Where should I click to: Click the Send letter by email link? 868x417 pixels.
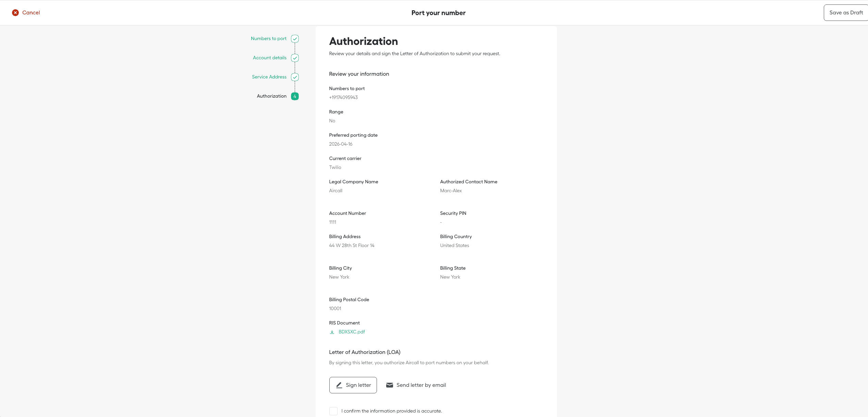click(x=421, y=385)
